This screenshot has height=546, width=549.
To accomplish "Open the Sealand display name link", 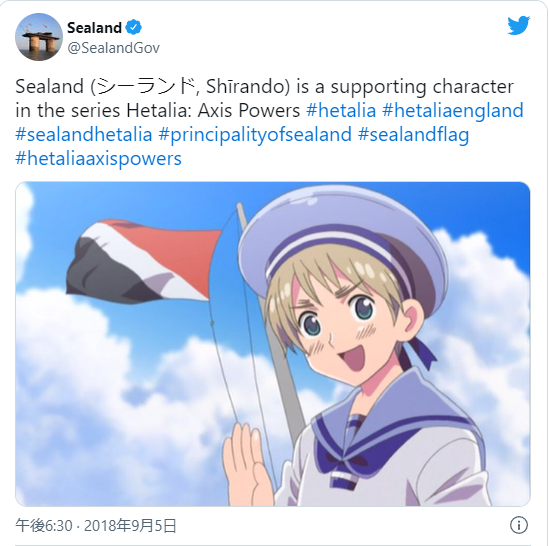I will click(94, 28).
